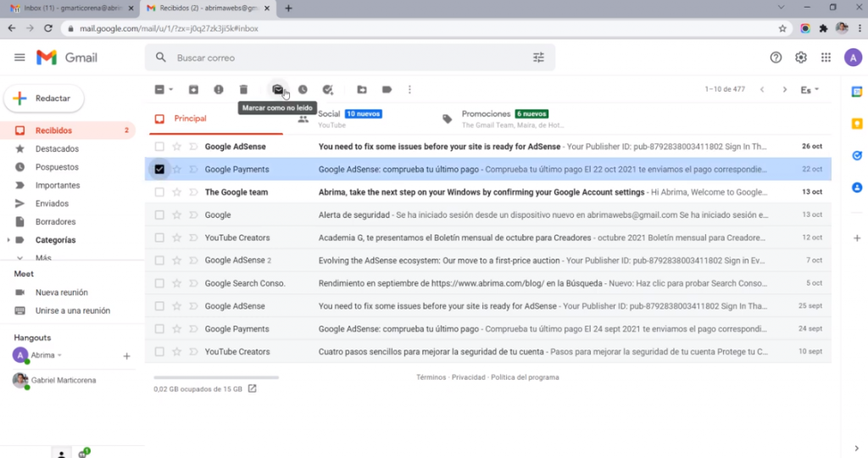Open the main menu hamburger icon
Screen dimensions: 868x458
point(19,58)
